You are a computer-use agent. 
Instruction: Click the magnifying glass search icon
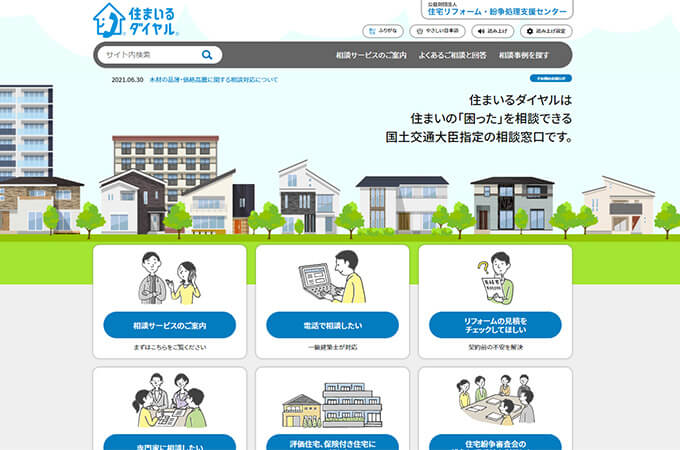coord(207,55)
